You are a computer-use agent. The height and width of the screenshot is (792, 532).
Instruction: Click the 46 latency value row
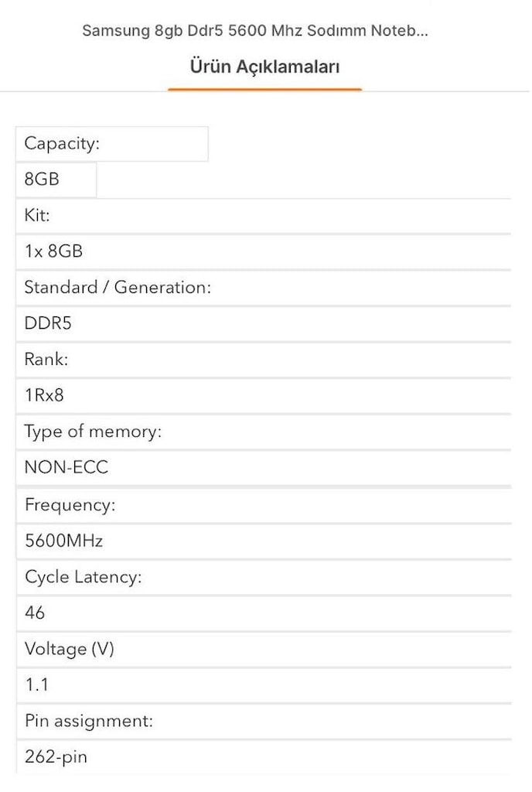tap(264, 613)
